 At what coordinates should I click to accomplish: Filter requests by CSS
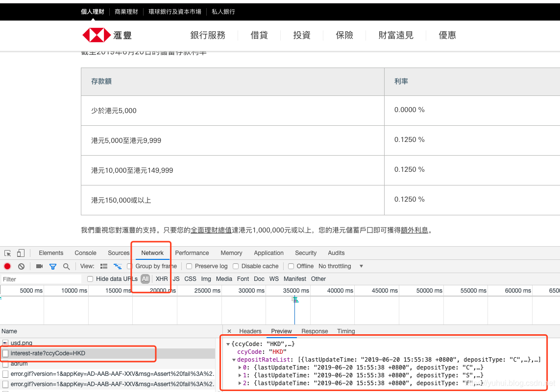pyautogui.click(x=191, y=279)
